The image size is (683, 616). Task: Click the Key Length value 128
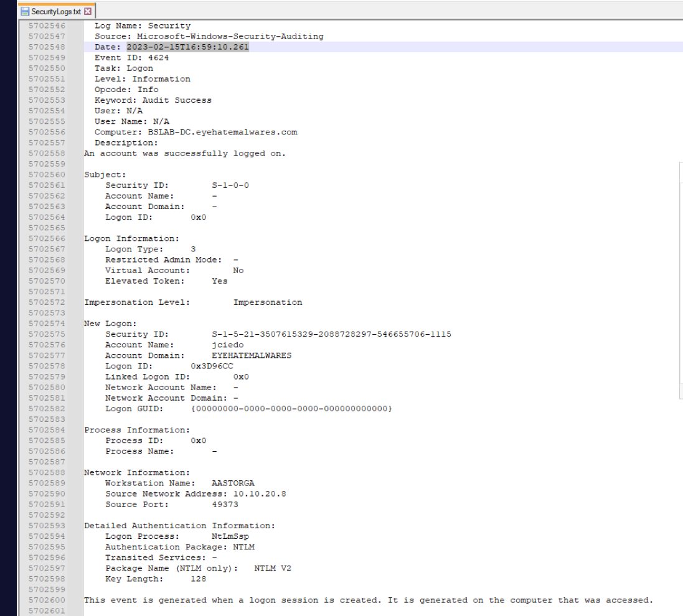[x=198, y=579]
